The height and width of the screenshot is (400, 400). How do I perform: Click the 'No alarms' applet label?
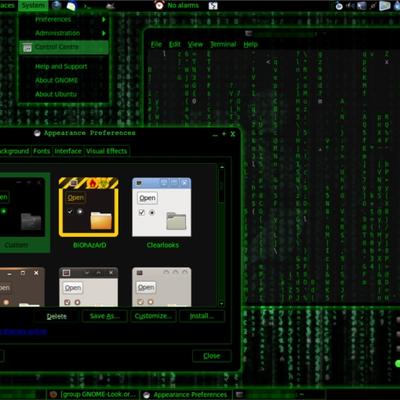(183, 5)
